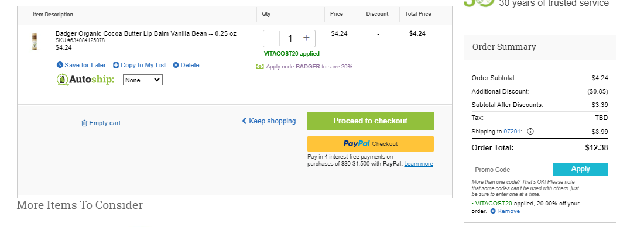Click into the Promo Code field
The height and width of the screenshot is (227, 644).
pyautogui.click(x=513, y=170)
